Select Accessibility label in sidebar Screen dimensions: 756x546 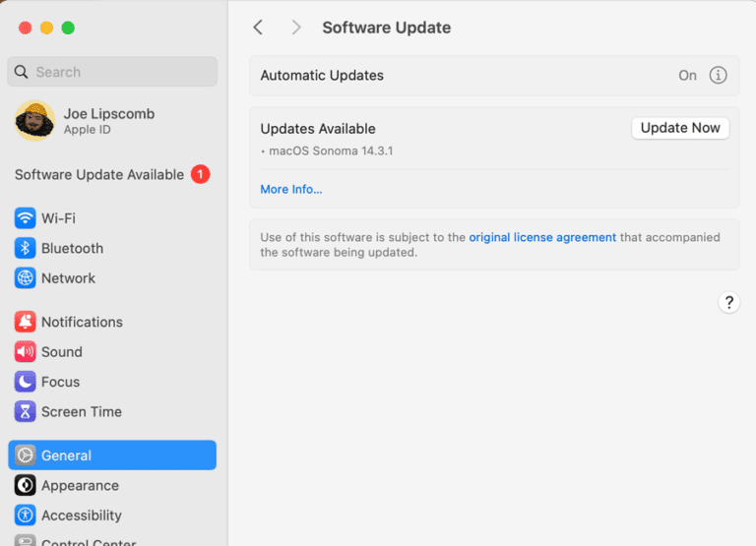pos(82,516)
